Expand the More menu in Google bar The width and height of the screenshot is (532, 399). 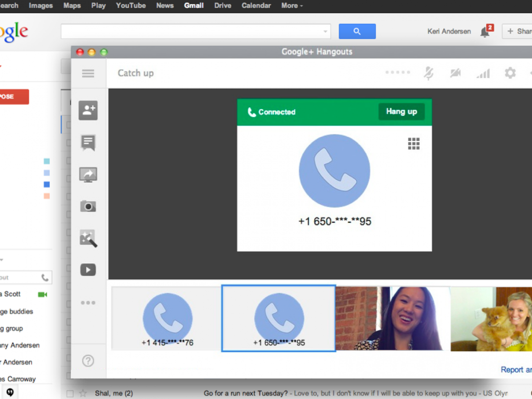pyautogui.click(x=292, y=6)
